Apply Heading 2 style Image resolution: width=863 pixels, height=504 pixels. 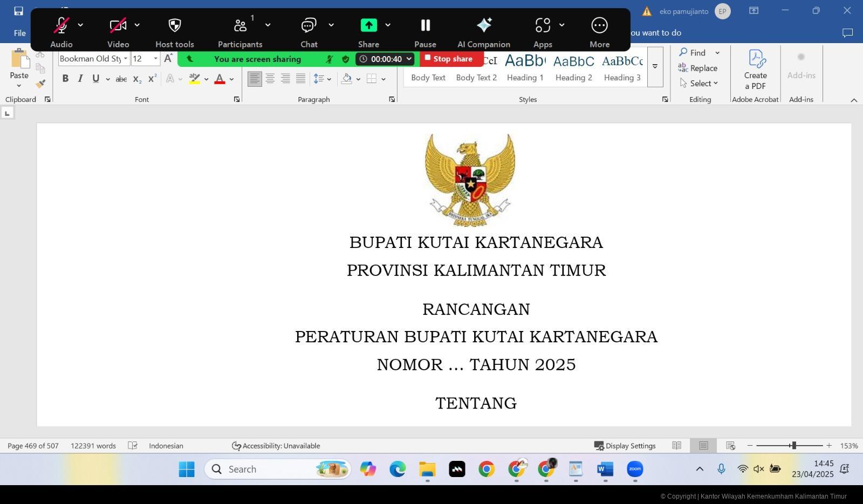pos(574,67)
